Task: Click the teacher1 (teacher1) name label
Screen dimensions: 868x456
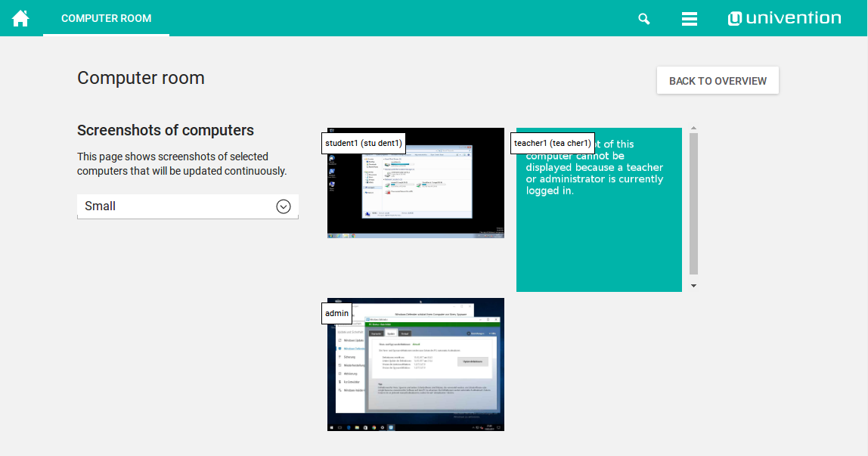Action: click(552, 143)
